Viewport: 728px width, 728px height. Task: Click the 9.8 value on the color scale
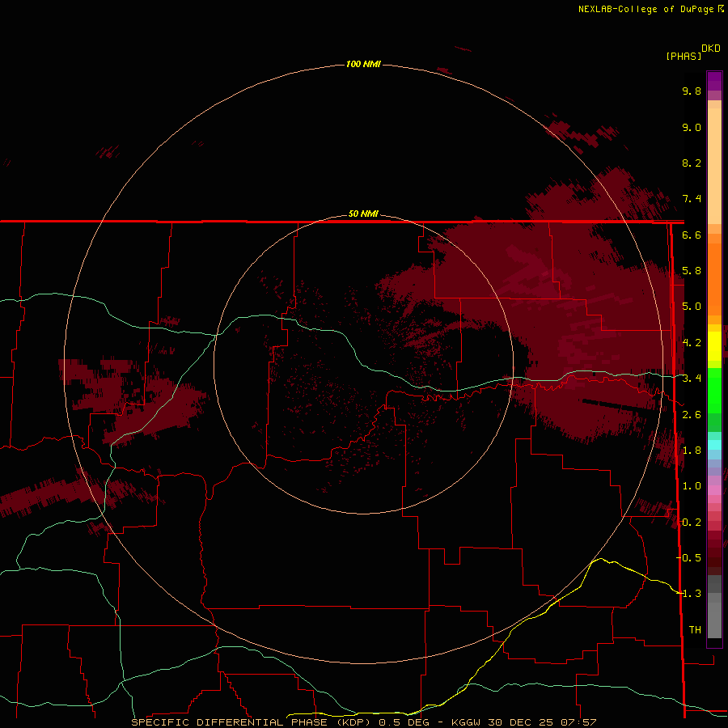pos(692,91)
